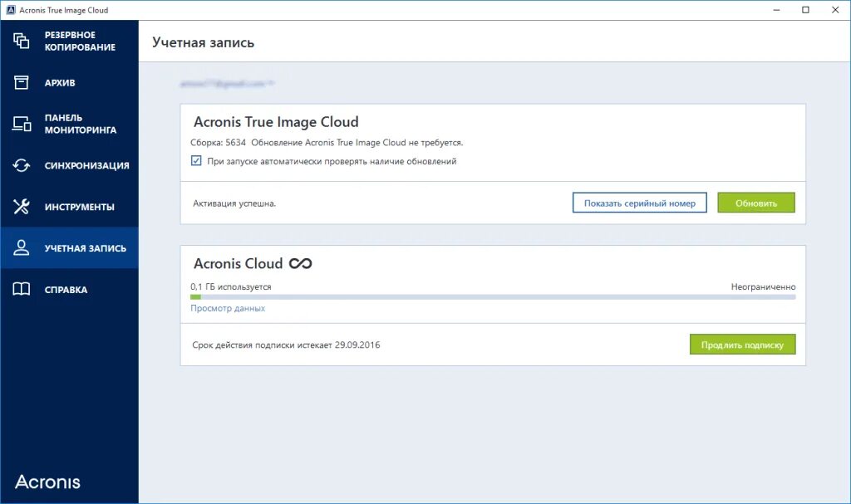This screenshot has width=851, height=504.
Task: Click the infinity symbol next to Acronis Cloud
Action: pyautogui.click(x=300, y=264)
